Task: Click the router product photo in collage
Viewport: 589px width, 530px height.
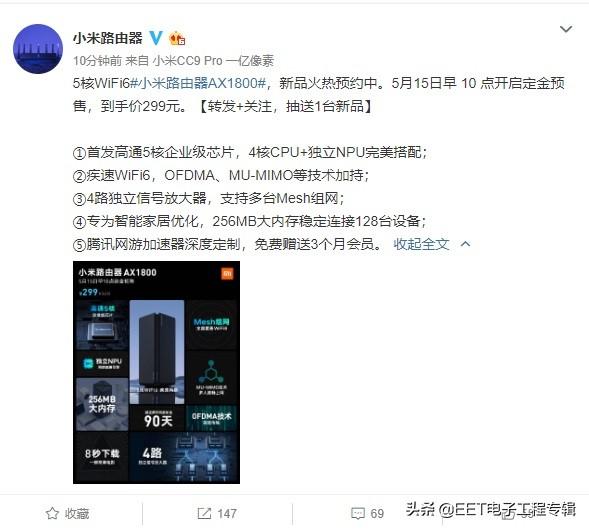Action: pyautogui.click(x=157, y=352)
